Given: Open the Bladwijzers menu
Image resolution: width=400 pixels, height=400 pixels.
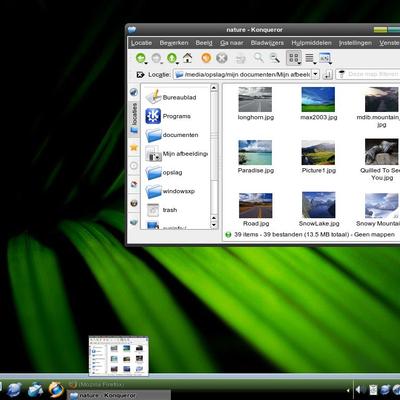Looking at the screenshot, I should [x=267, y=43].
